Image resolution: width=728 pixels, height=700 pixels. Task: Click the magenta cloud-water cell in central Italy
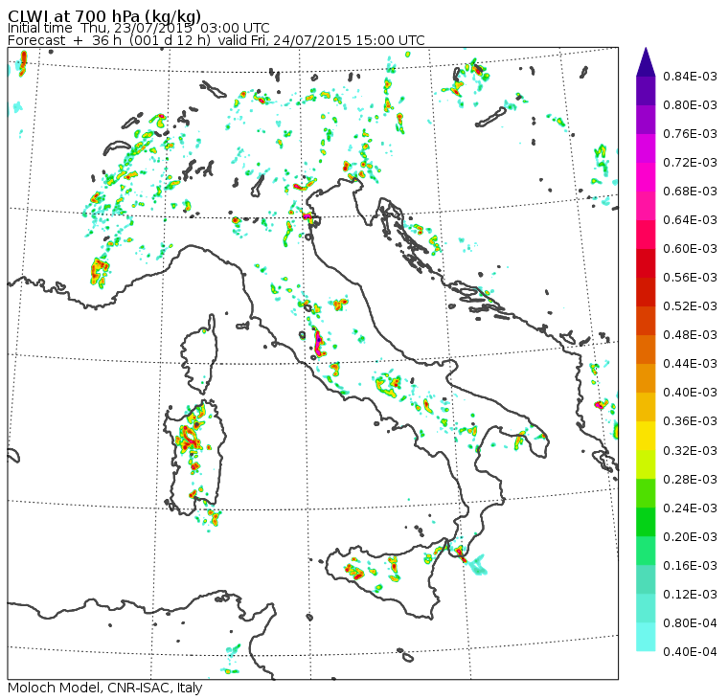point(318,343)
